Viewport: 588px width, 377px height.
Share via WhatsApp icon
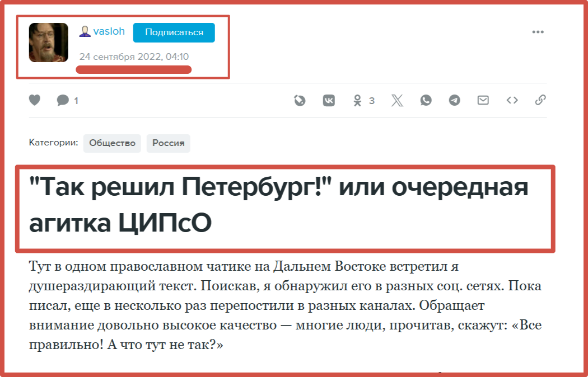(426, 101)
